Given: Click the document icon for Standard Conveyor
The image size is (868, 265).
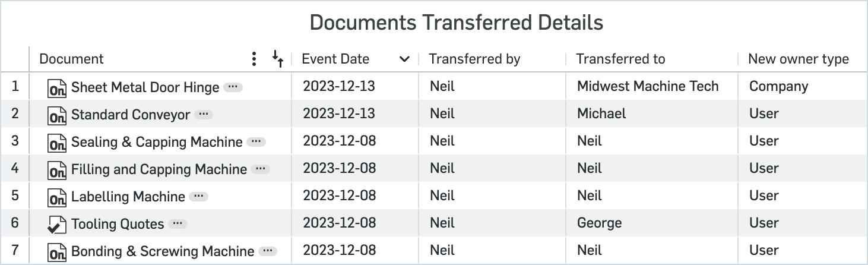Looking at the screenshot, I should click(57, 115).
